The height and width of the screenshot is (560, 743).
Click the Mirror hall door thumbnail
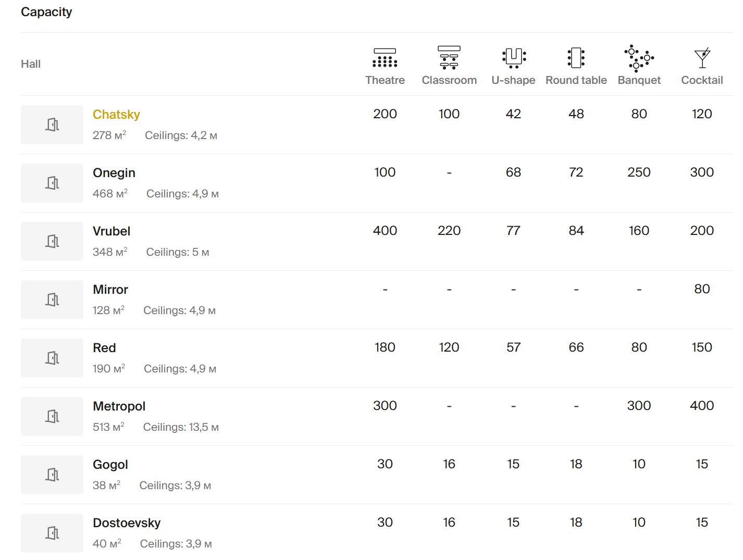pyautogui.click(x=52, y=300)
